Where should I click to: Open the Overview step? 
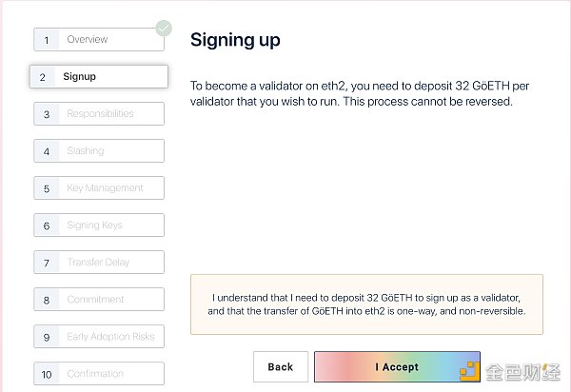tap(99, 40)
